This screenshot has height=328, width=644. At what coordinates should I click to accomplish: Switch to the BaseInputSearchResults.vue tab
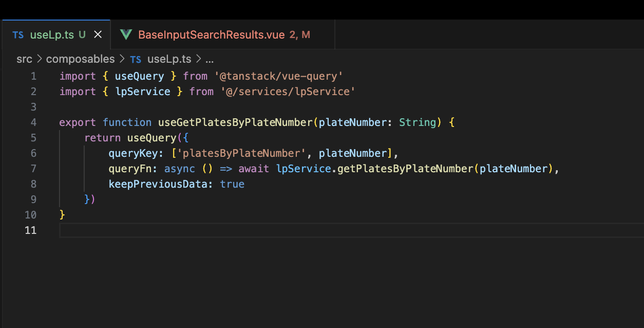pyautogui.click(x=211, y=35)
